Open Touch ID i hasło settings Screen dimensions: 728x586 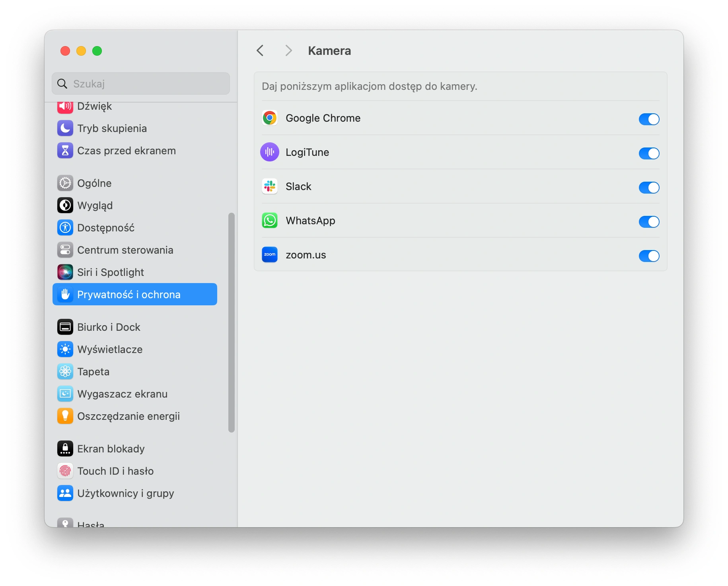click(x=135, y=471)
